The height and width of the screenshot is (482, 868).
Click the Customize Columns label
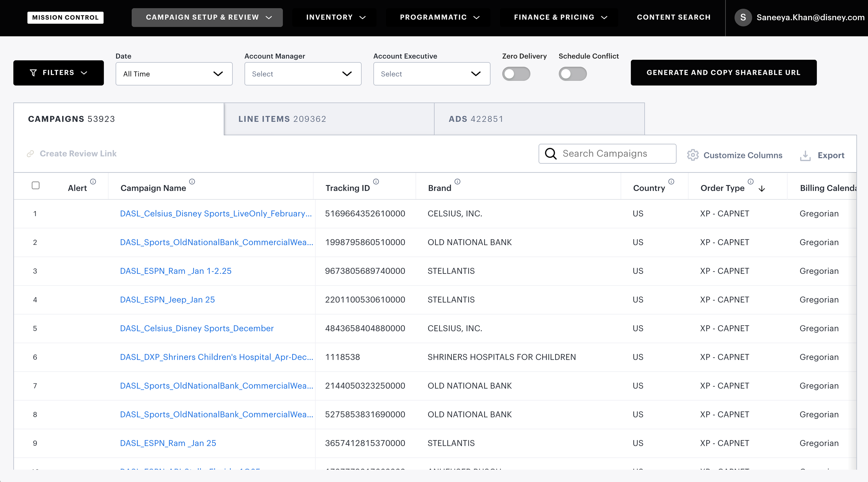click(743, 155)
